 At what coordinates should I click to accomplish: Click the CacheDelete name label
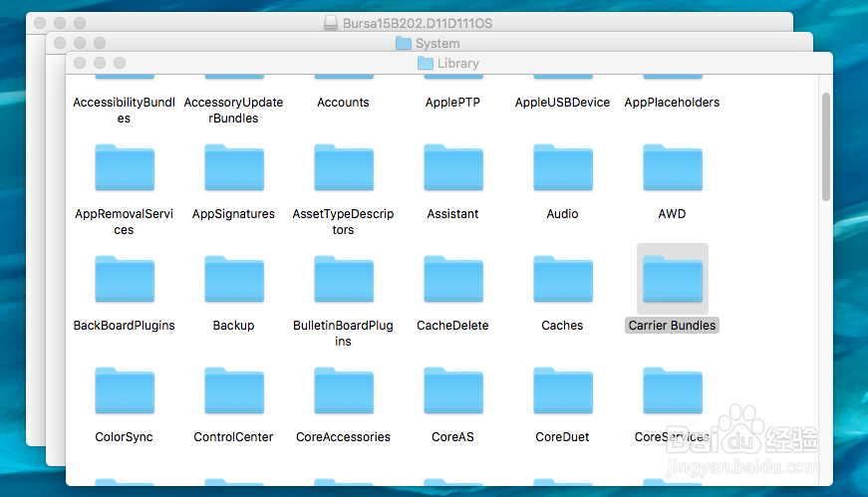click(452, 326)
